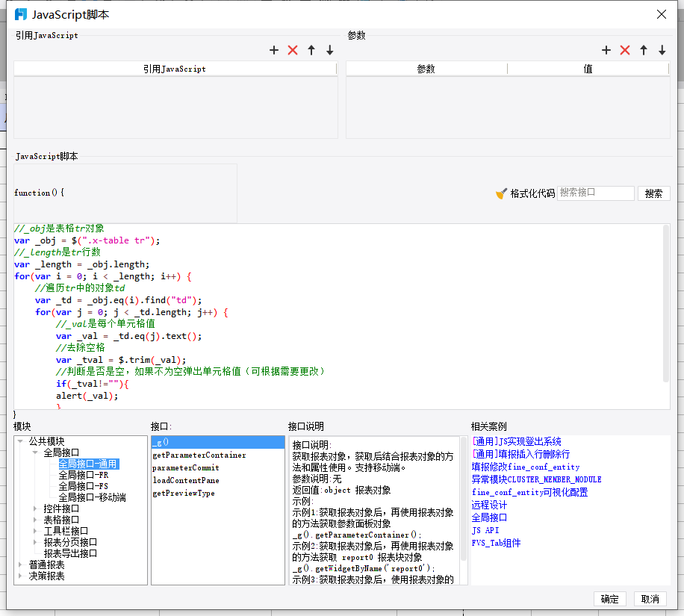
Task: Click the 搜索 button
Action: (x=653, y=193)
